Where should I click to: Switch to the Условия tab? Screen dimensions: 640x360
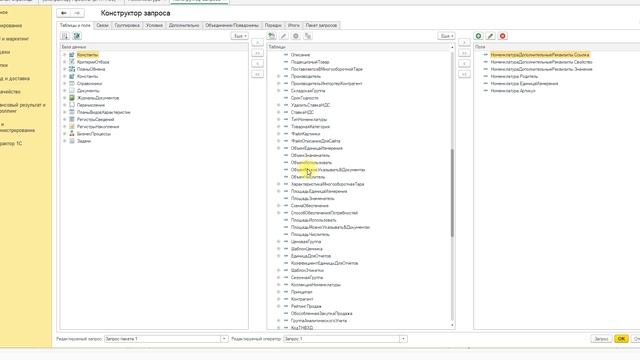(x=154, y=25)
